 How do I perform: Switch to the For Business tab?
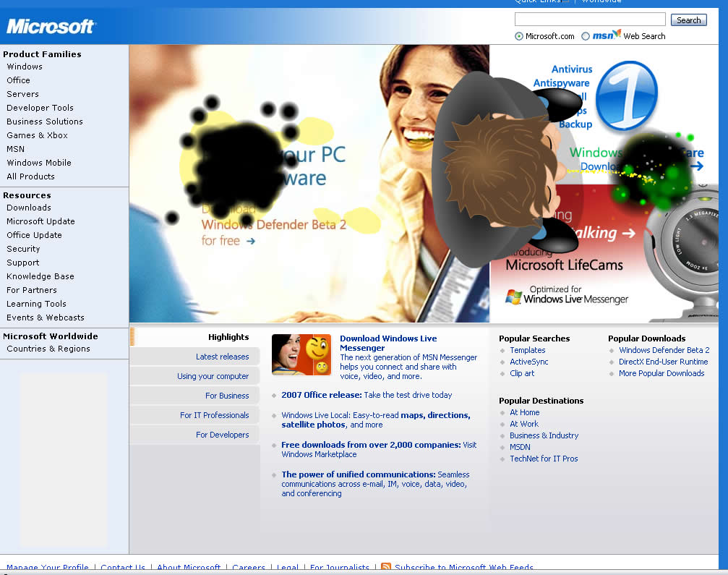[194, 396]
